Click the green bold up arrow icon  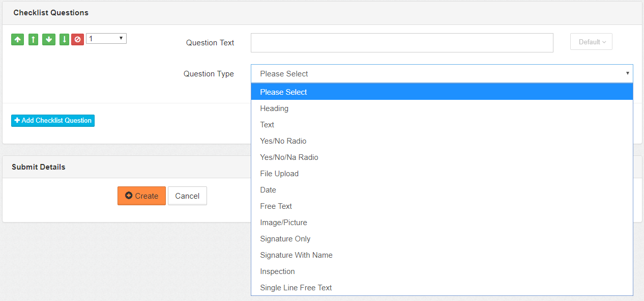click(x=18, y=39)
